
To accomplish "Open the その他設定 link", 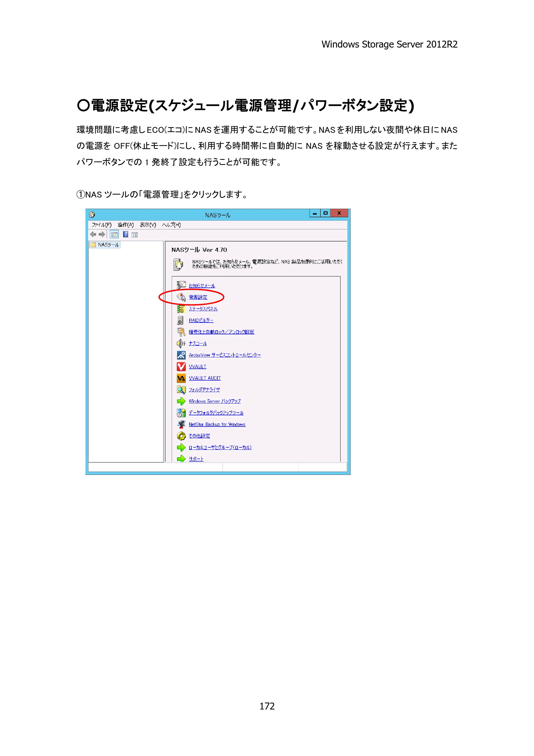I will coord(199,436).
